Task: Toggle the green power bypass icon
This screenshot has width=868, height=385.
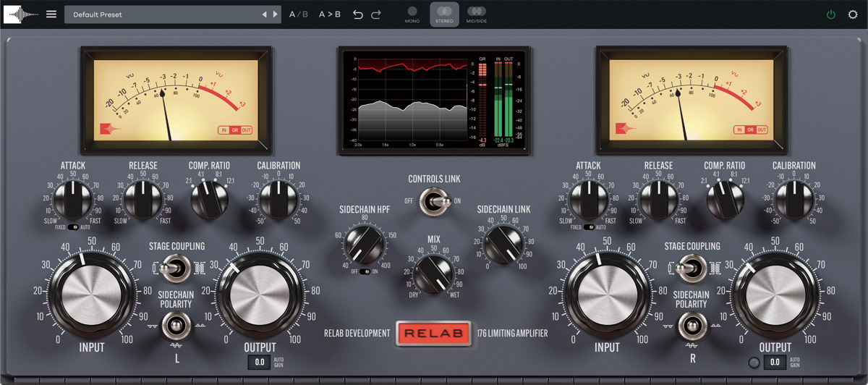Action: coord(832,14)
